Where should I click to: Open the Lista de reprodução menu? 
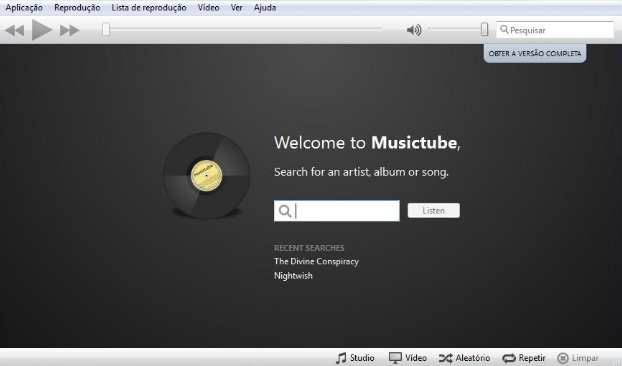[149, 8]
